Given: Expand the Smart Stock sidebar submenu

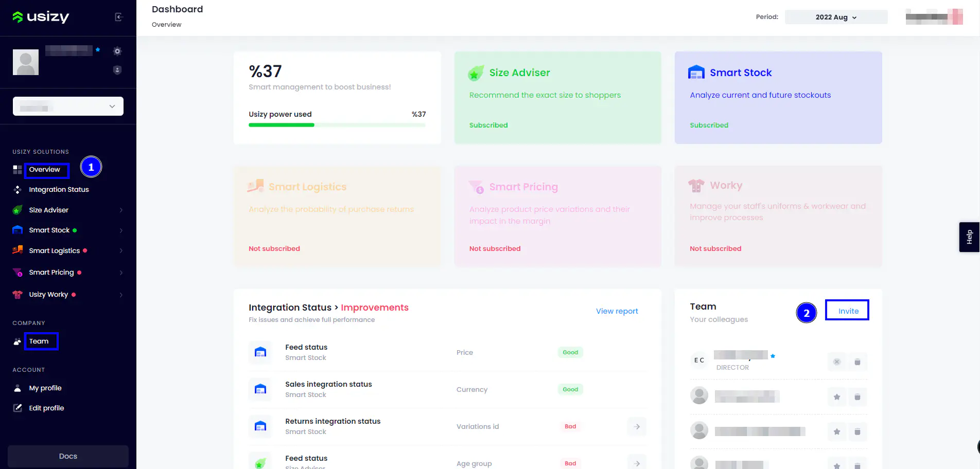Looking at the screenshot, I should coord(121,230).
